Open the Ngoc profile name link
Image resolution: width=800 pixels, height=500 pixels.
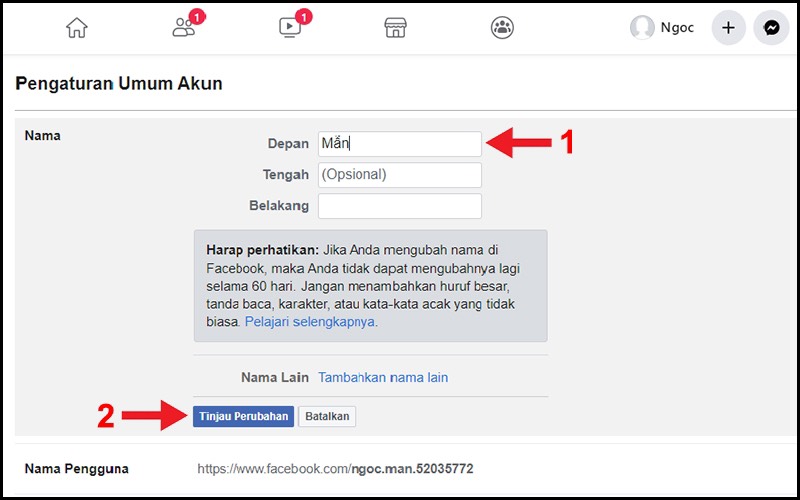click(677, 28)
